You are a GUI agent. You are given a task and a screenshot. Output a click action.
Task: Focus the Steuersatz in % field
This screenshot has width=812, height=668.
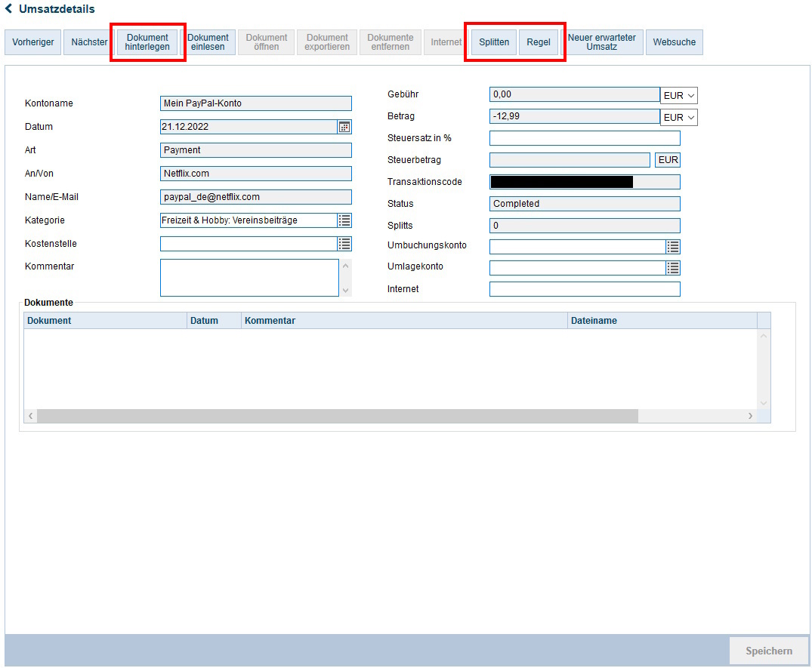coord(585,138)
